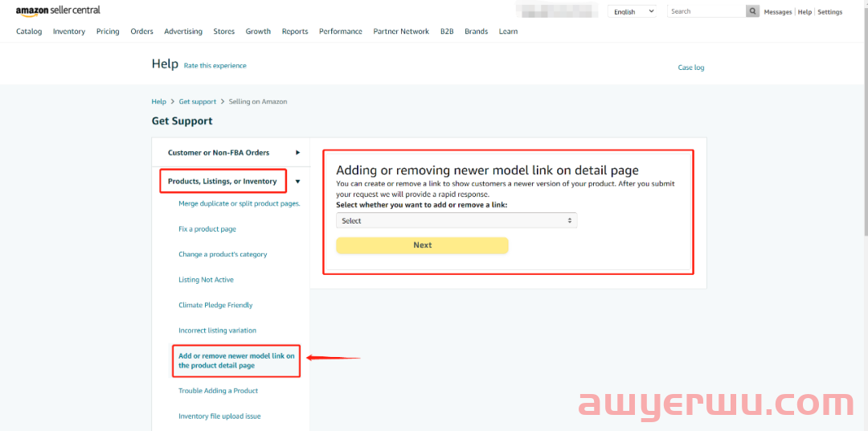Open Messages link in header
The width and height of the screenshot is (868, 431).
(x=778, y=12)
